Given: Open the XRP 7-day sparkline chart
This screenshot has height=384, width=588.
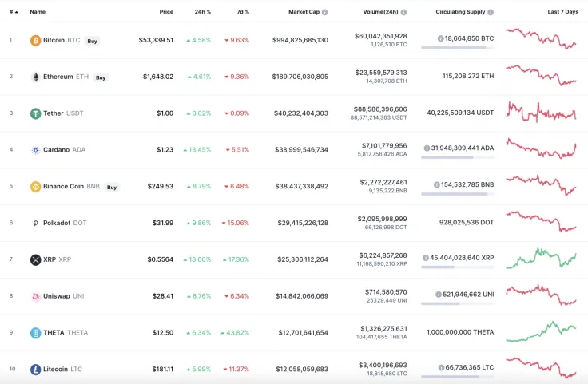Looking at the screenshot, I should (541, 259).
